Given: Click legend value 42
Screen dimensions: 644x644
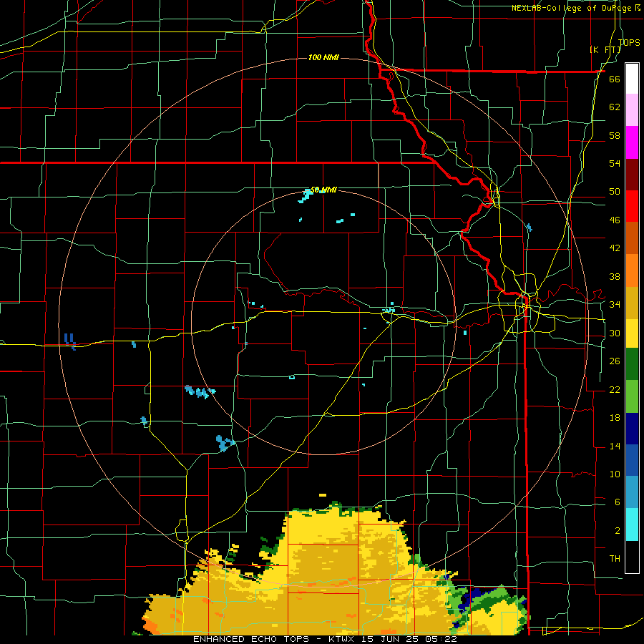Looking at the screenshot, I should click(x=615, y=248).
